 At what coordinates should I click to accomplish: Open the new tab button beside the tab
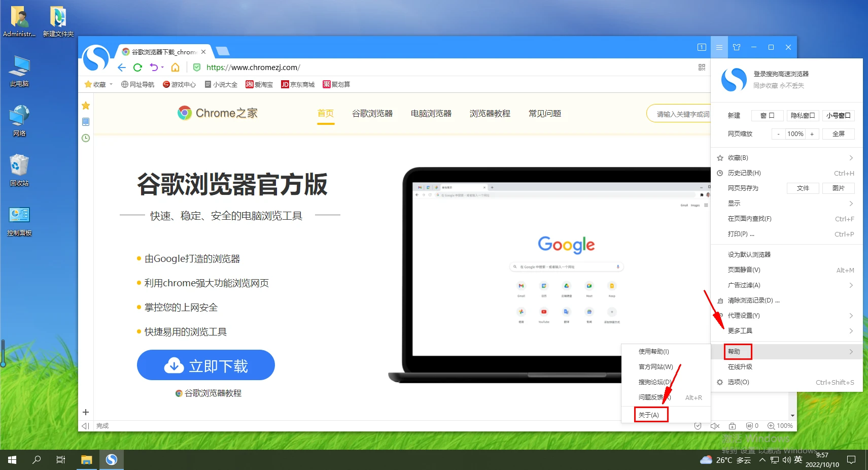point(222,51)
